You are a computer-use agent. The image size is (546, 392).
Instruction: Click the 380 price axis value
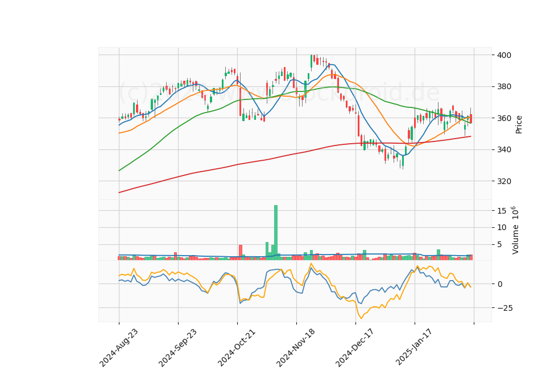pos(504,86)
